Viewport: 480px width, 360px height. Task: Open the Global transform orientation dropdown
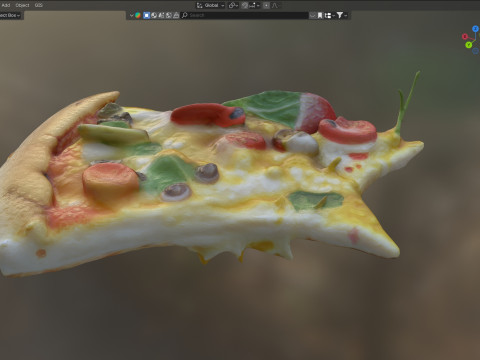point(210,5)
